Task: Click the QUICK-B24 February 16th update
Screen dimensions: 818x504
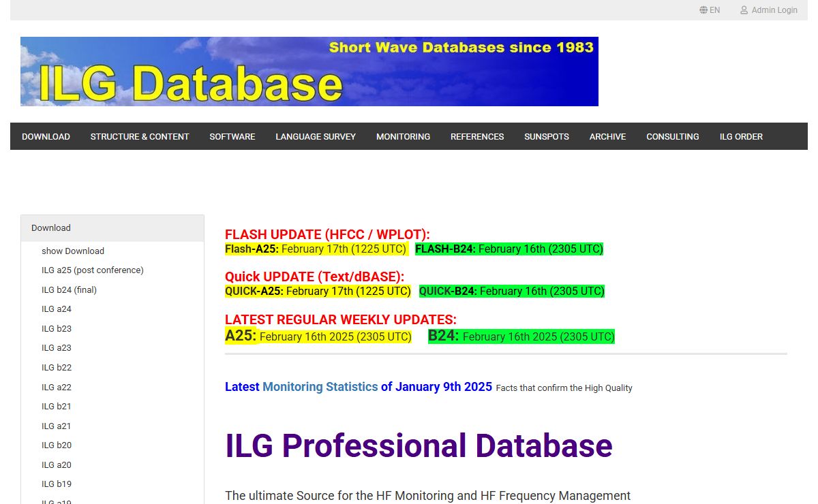Action: pyautogui.click(x=512, y=292)
